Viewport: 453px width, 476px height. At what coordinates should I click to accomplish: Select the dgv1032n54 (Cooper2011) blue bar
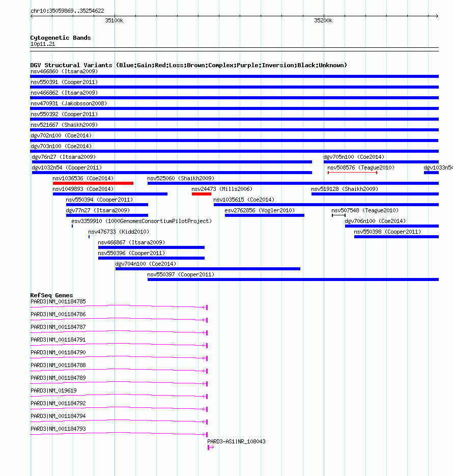click(x=172, y=173)
